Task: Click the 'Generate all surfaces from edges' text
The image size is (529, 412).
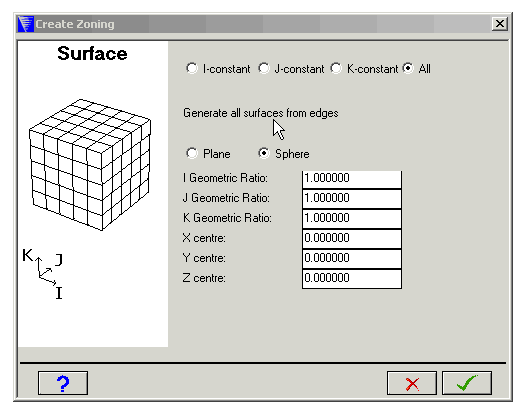Action: point(260,113)
